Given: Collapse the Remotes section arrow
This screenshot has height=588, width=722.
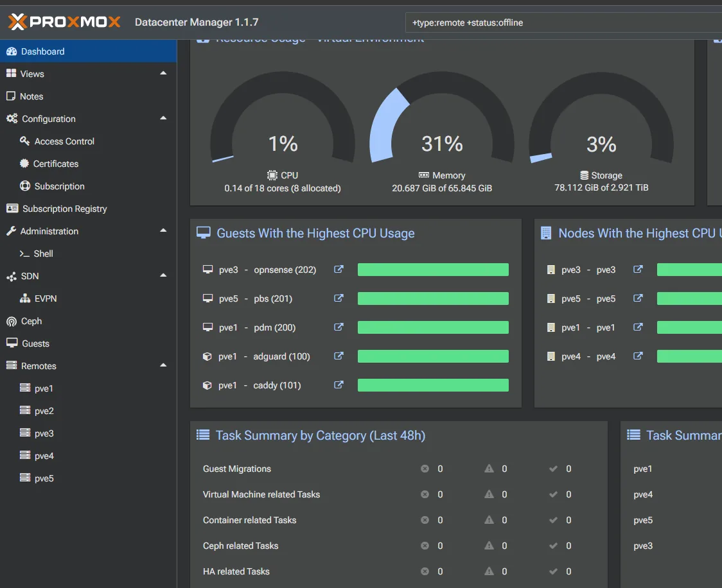Looking at the screenshot, I should [163, 365].
